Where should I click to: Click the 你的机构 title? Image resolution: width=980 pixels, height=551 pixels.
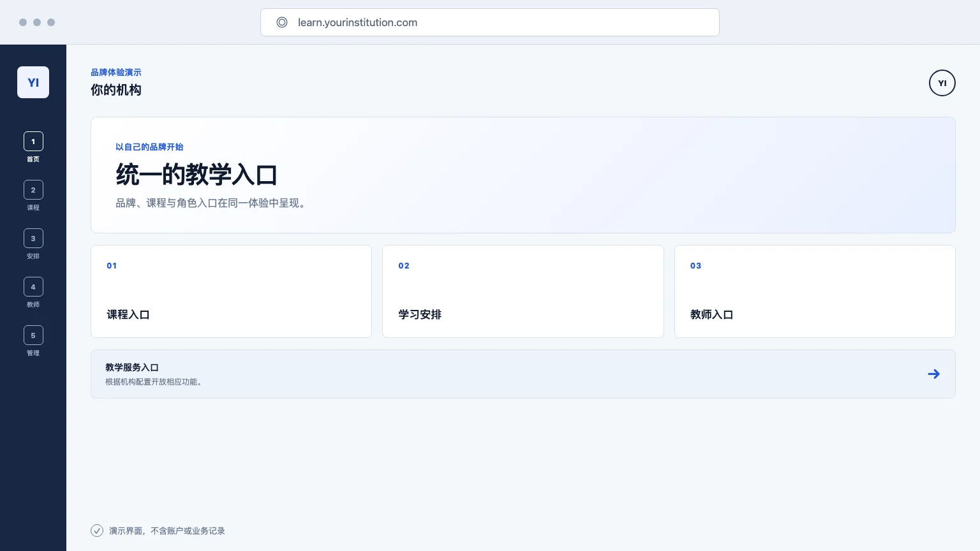click(x=116, y=90)
